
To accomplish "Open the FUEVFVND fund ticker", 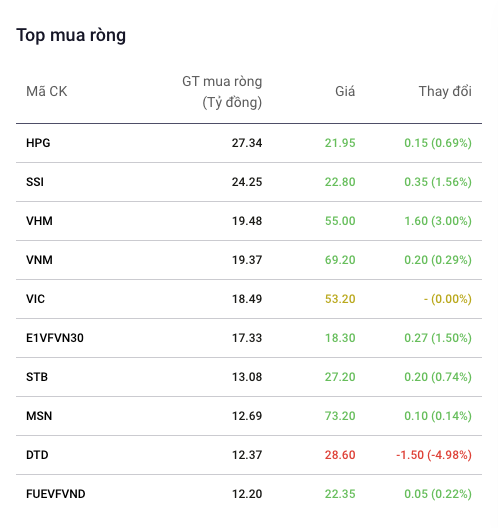I will tap(56, 494).
